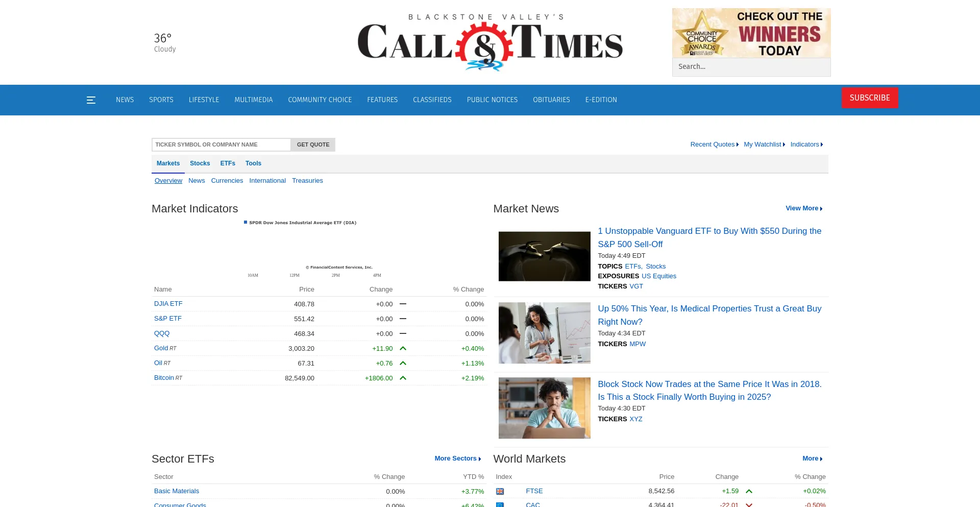Click the Community Choice Awards banner

[751, 33]
